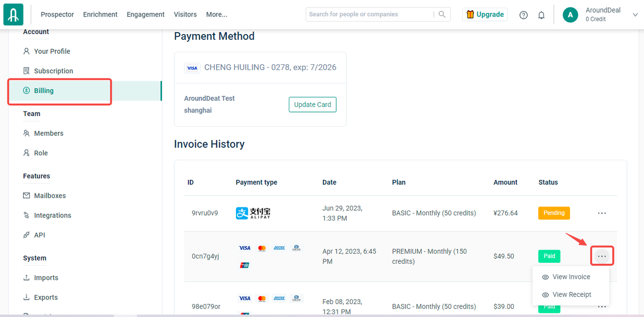644x317 pixels.
Task: Click the Upgrade button
Action: coord(485,15)
